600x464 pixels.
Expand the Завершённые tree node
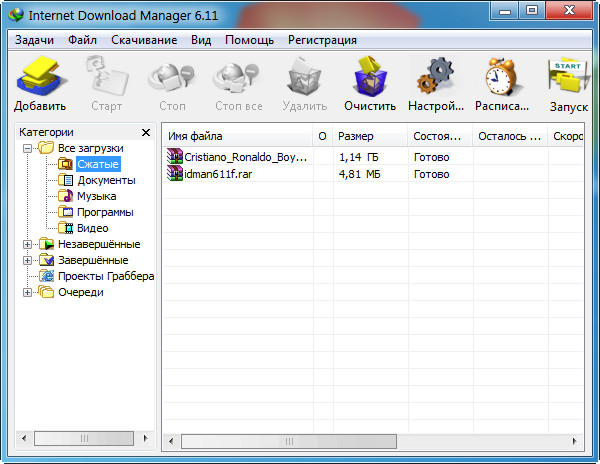27,260
